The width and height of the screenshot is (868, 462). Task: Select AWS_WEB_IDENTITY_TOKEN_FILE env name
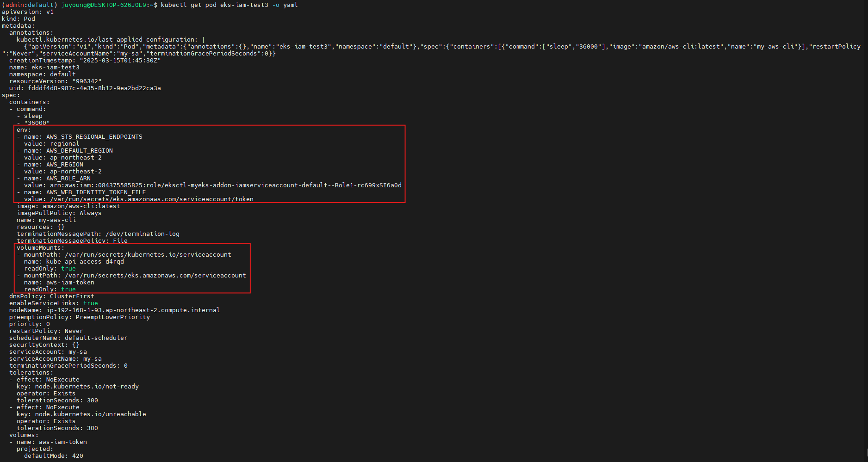coord(96,192)
